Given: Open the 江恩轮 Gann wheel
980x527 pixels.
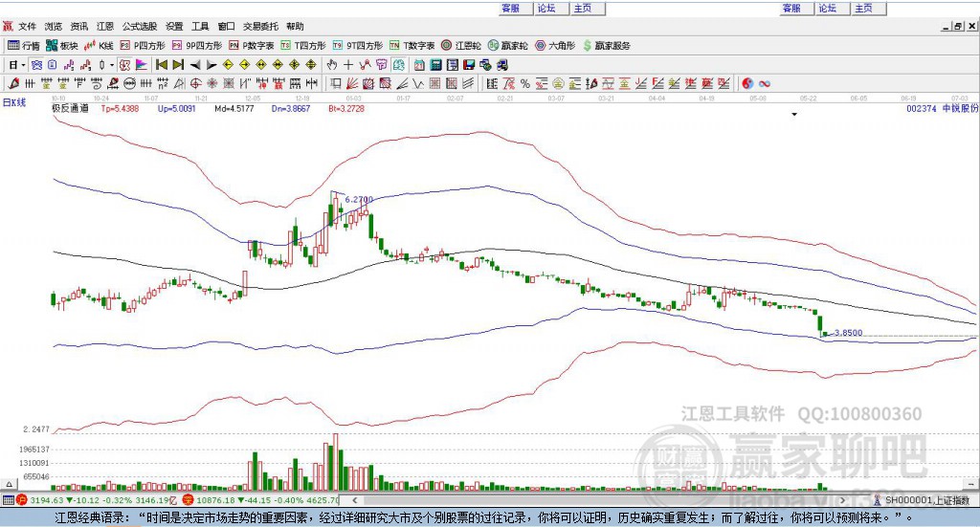Looking at the screenshot, I should click(461, 46).
